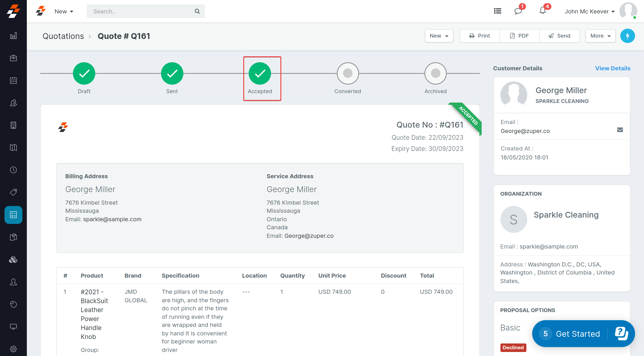This screenshot has width=644, height=356.
Task: Click the email envelope icon beside George@zuper.co
Action: point(620,130)
